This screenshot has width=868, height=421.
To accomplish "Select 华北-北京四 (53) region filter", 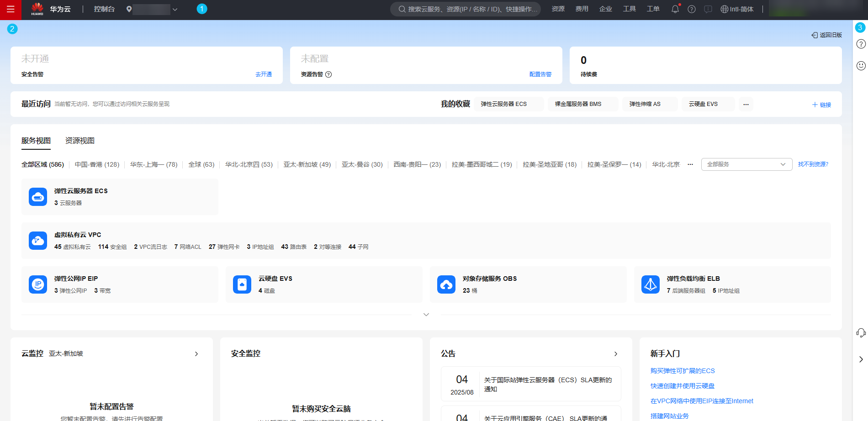I will coord(249,164).
